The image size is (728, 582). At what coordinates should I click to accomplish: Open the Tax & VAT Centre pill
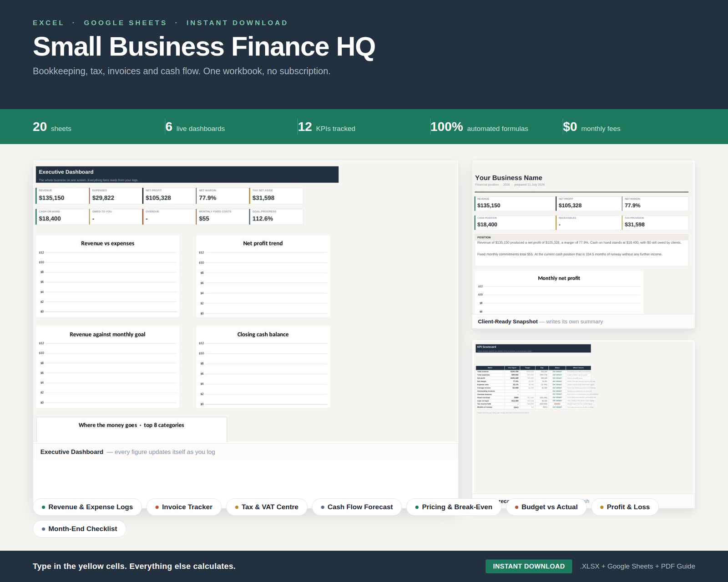point(267,507)
